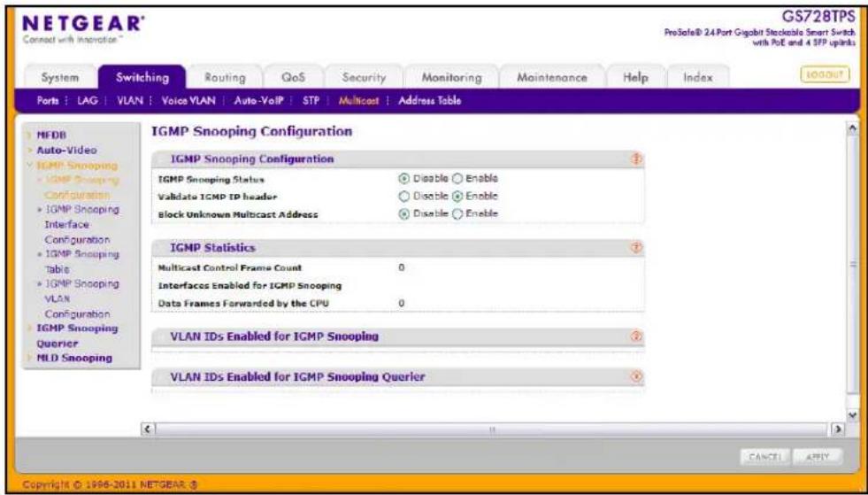Set Block Unknown Multicast Address to Enable
This screenshot has height=495, width=868.
click(x=457, y=214)
